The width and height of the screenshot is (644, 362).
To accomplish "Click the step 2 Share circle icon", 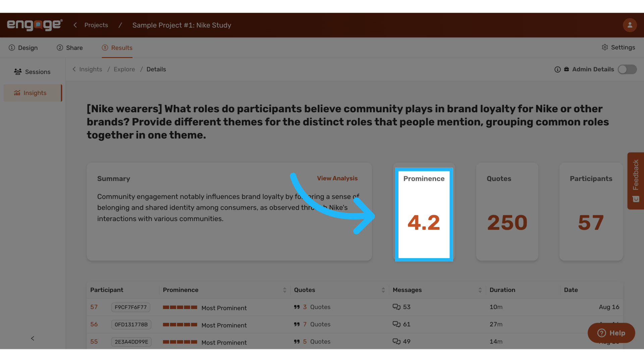I will (60, 48).
